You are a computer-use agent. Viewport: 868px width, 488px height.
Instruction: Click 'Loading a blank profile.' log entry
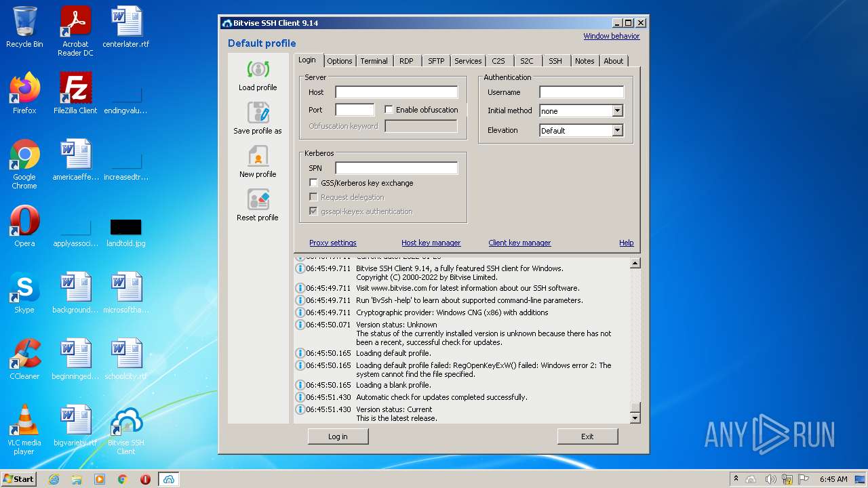pyautogui.click(x=393, y=385)
